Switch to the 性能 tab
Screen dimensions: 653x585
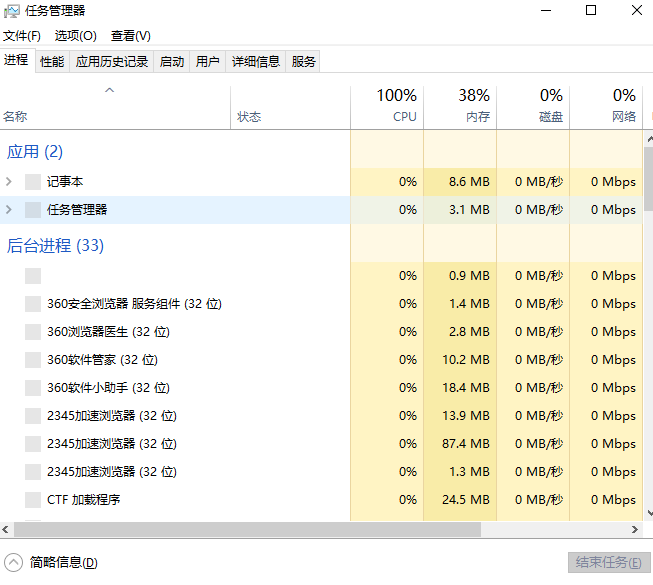click(x=52, y=62)
